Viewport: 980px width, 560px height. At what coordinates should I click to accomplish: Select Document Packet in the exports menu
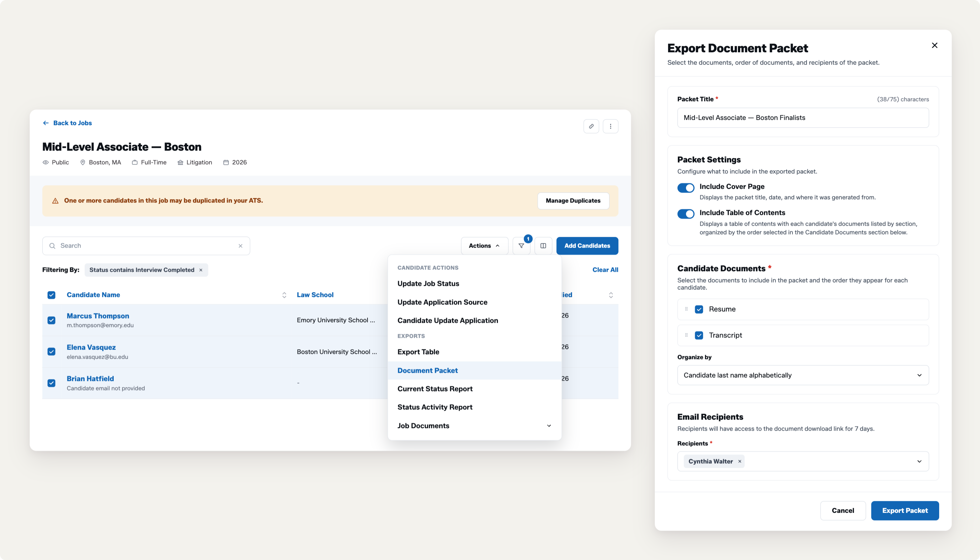pos(474,371)
